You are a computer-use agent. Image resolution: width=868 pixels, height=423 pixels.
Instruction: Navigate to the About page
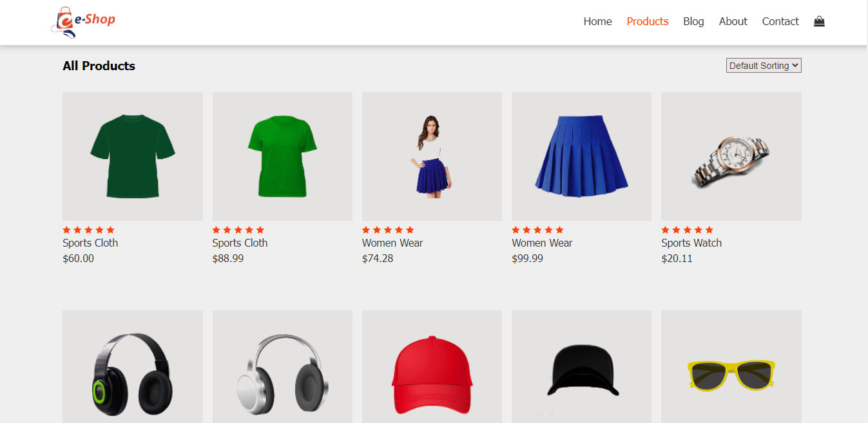coord(733,21)
